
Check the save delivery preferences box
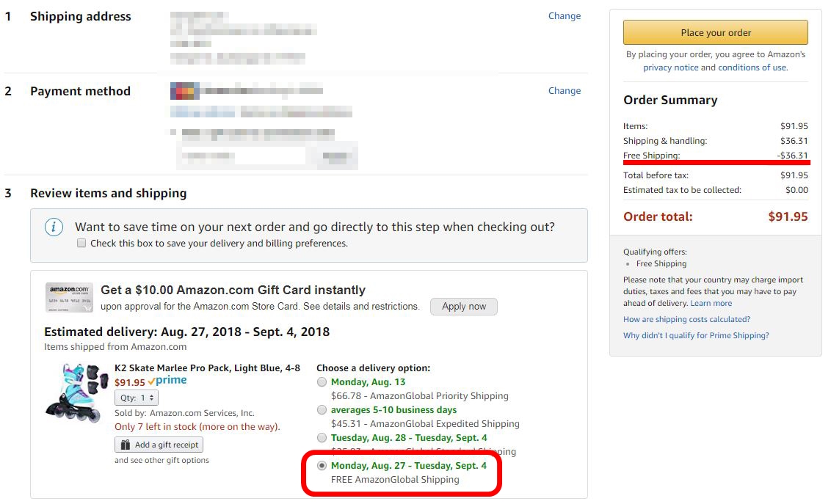[x=81, y=243]
